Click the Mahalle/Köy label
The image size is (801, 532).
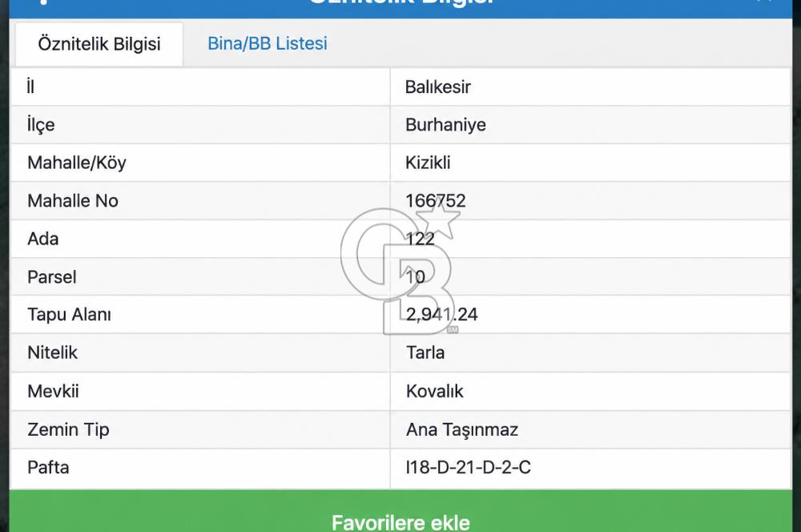pyautogui.click(x=77, y=163)
